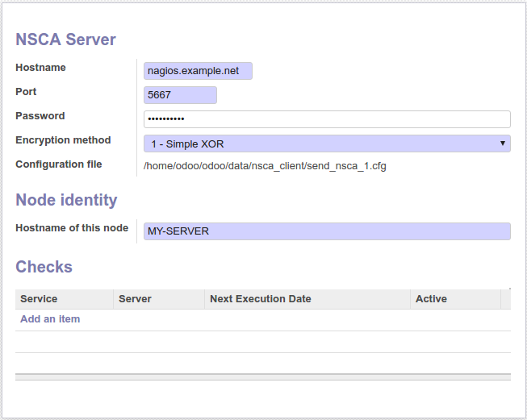
Task: Focus the Port field showing 5667
Action: (x=180, y=95)
